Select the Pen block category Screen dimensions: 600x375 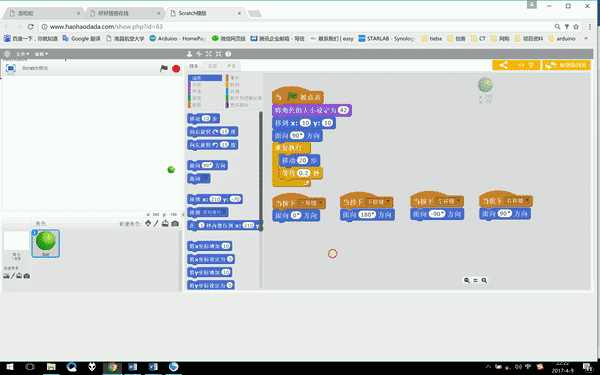pyautogui.click(x=205, y=98)
